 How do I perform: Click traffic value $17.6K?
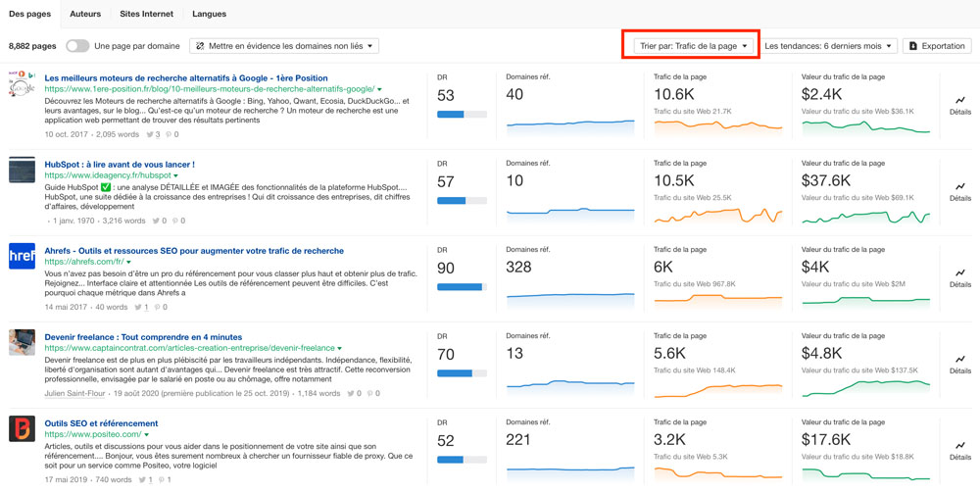825,440
